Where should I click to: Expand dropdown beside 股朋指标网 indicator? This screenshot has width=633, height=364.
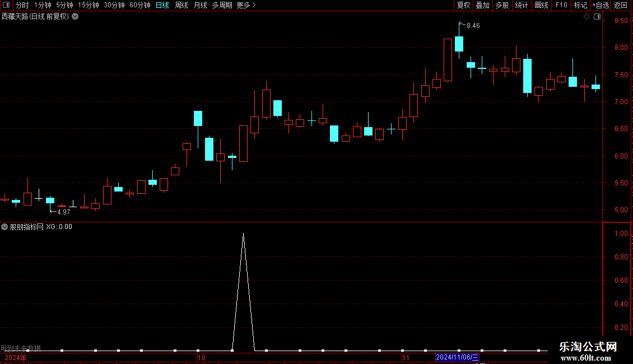coord(4,227)
